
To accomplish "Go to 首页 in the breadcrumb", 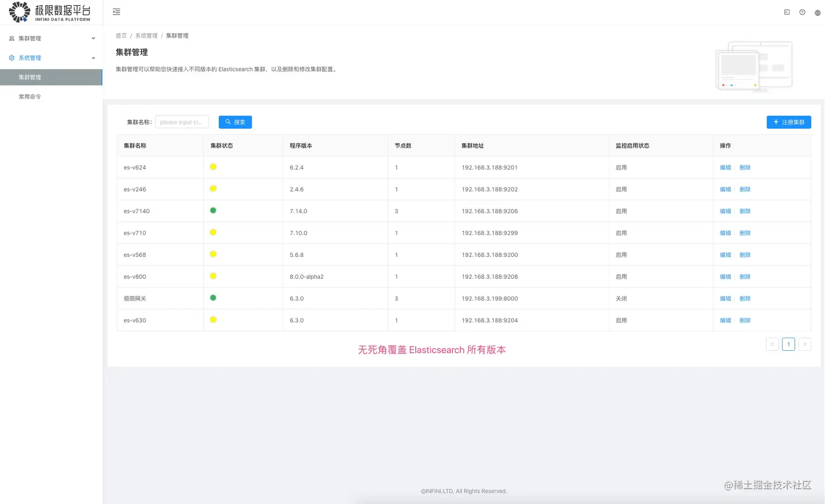I will 121,35.
